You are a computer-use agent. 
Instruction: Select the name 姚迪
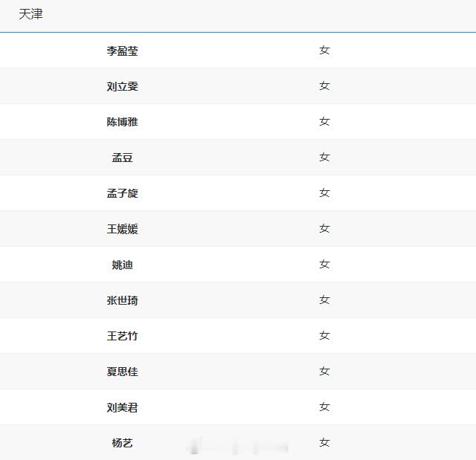pyautogui.click(x=122, y=265)
